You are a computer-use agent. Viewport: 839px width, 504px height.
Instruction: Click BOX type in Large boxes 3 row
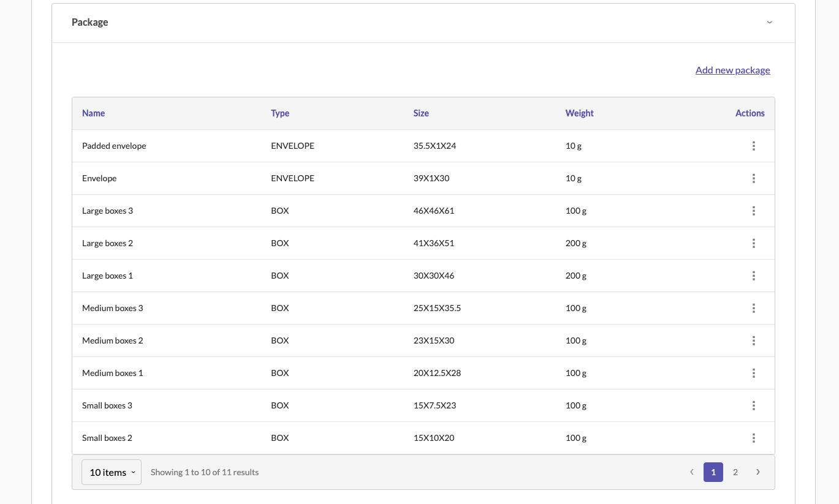(280, 211)
